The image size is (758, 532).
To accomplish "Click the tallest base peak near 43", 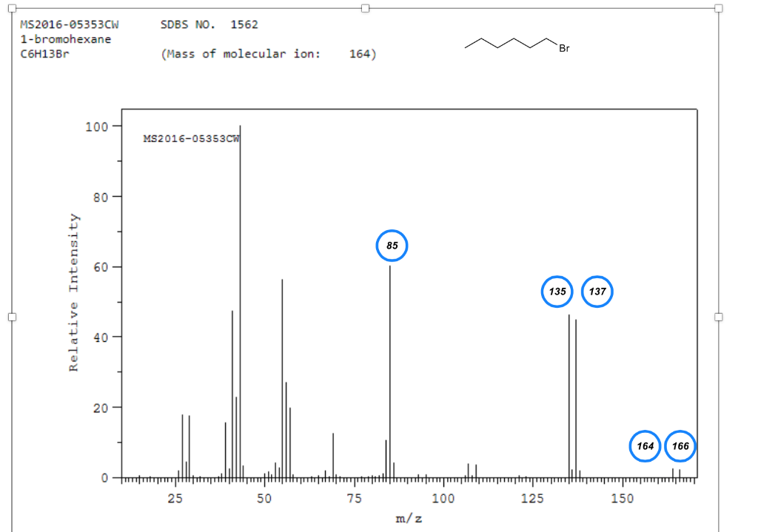I will pyautogui.click(x=238, y=296).
